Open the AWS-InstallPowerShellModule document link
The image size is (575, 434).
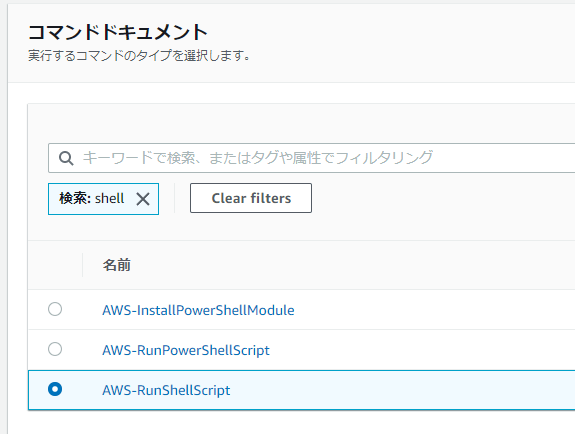(198, 310)
